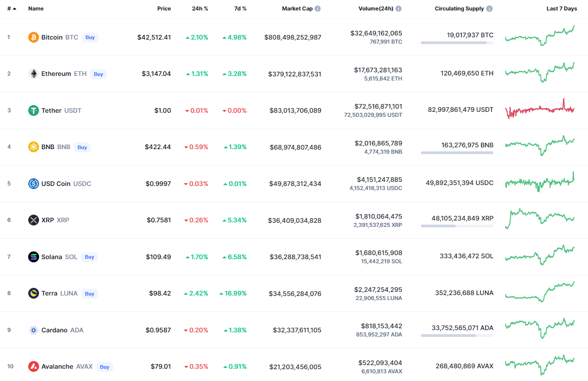Image resolution: width=588 pixels, height=381 pixels.
Task: Open Ethereum 7-day price chart
Action: click(540, 72)
